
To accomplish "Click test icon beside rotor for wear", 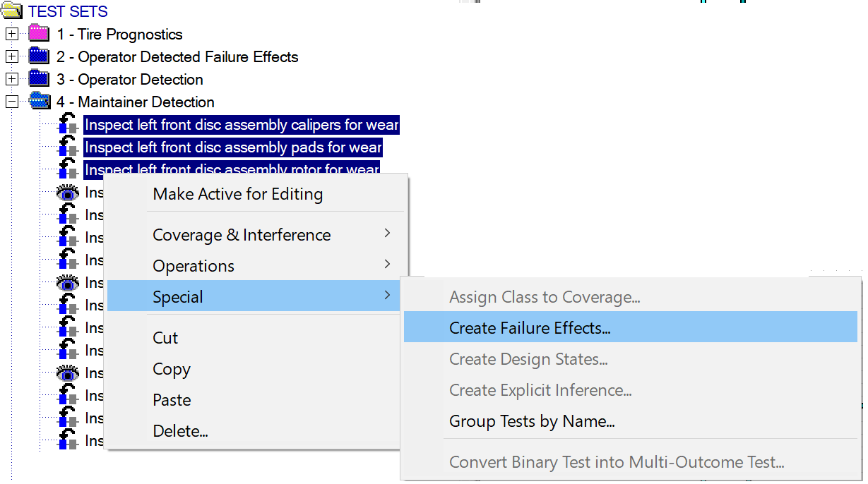I will [67, 168].
